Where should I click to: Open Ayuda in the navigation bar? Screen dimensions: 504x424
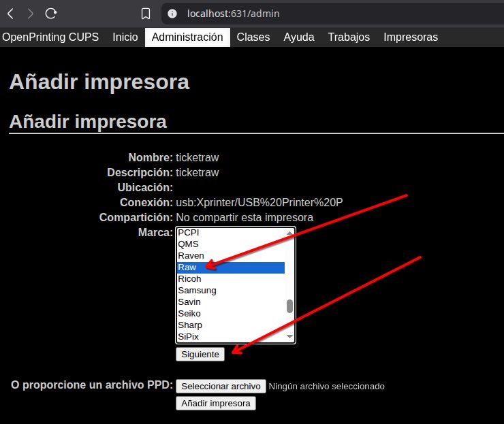298,37
